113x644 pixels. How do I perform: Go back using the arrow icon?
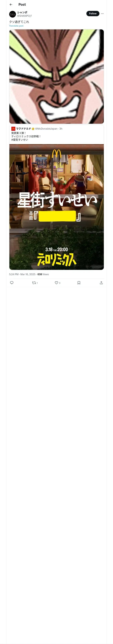pos(11,5)
